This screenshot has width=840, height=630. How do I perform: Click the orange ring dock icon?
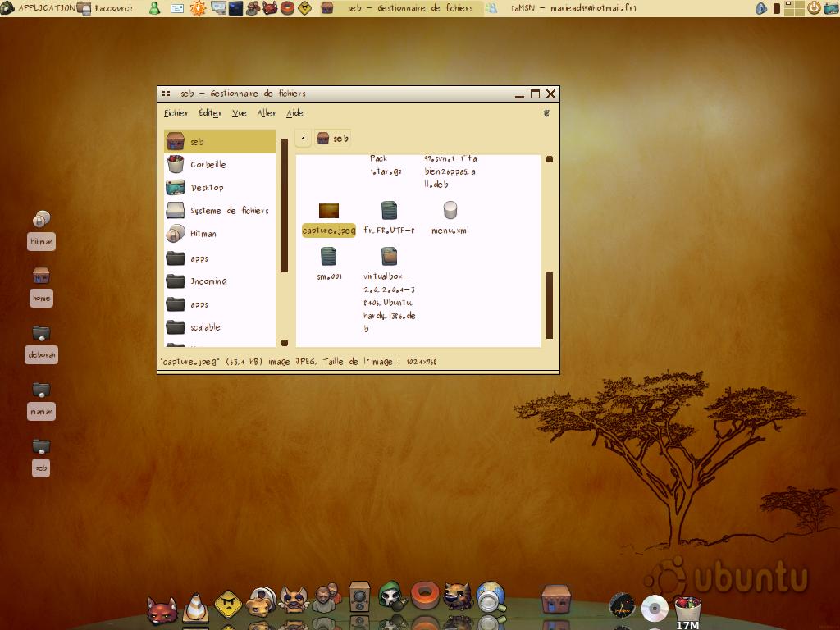425,596
